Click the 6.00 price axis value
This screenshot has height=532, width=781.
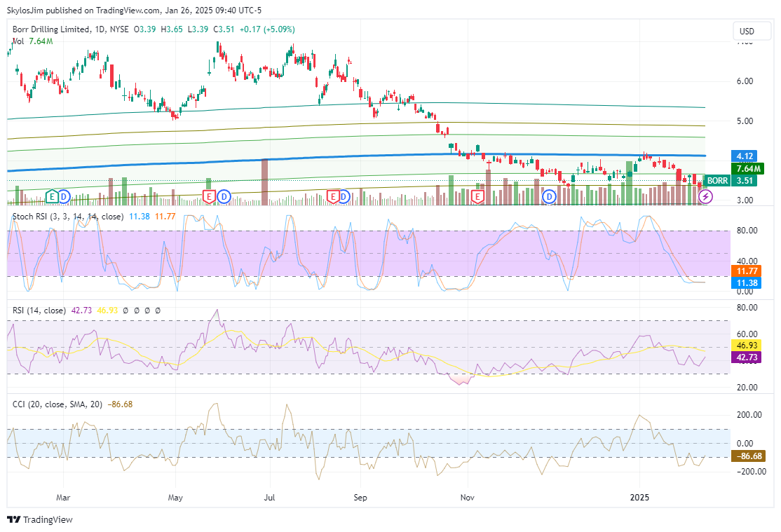745,81
